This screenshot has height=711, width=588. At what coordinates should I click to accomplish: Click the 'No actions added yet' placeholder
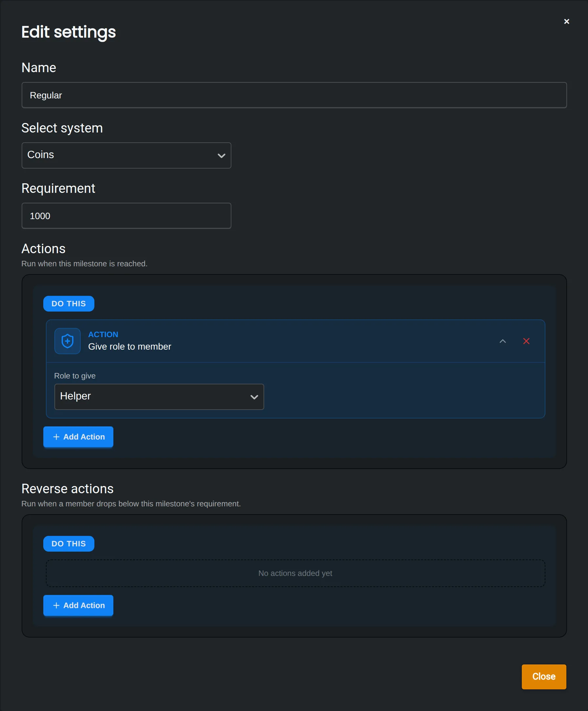coord(295,573)
